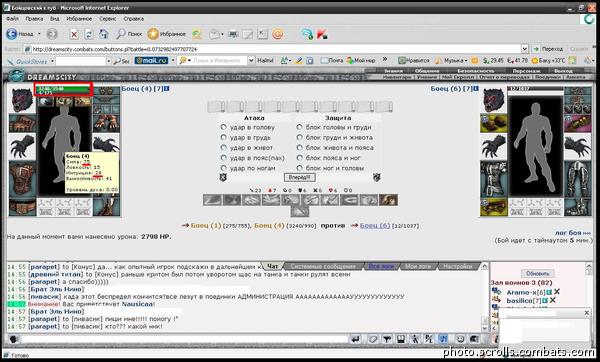Click the orange @ messenger toolbar icon
600x362 pixels.
278,34
